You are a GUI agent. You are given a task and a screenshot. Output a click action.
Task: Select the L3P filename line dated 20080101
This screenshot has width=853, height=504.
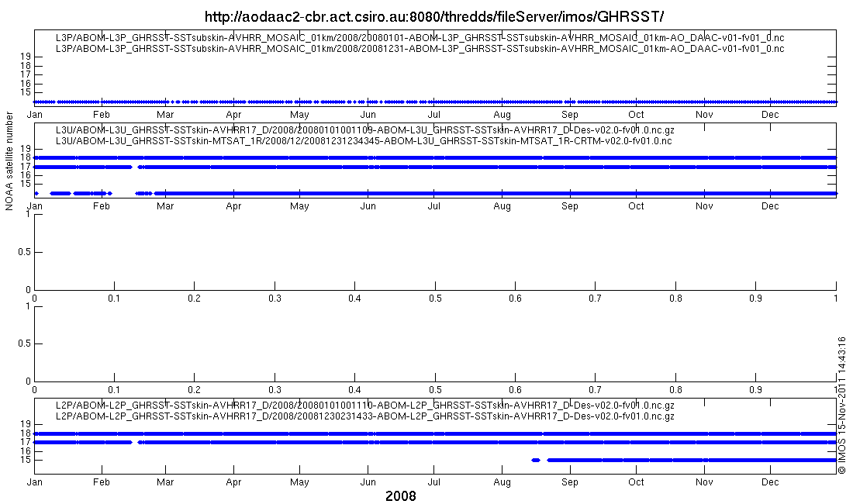(x=420, y=37)
